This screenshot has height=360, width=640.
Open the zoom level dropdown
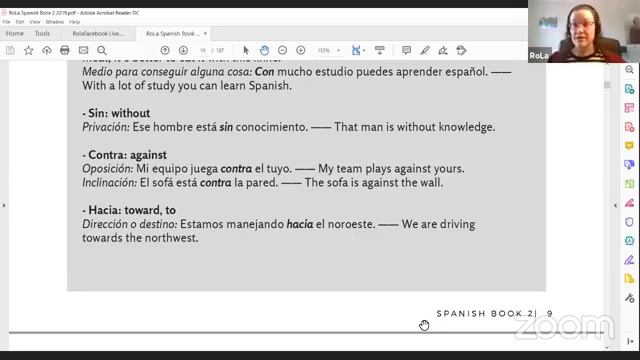(338, 50)
